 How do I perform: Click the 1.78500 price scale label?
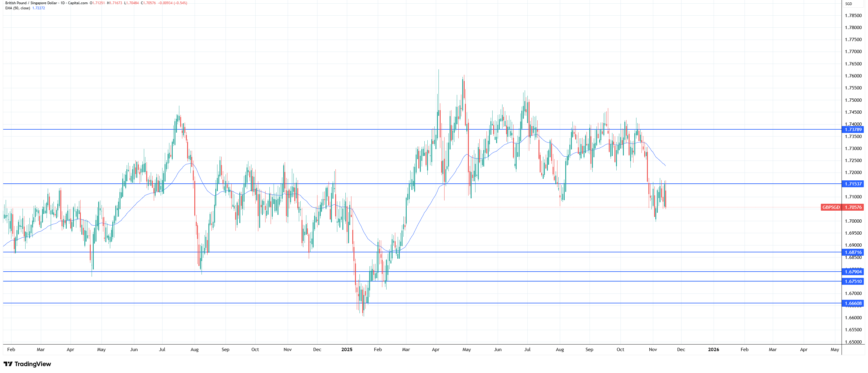point(853,16)
